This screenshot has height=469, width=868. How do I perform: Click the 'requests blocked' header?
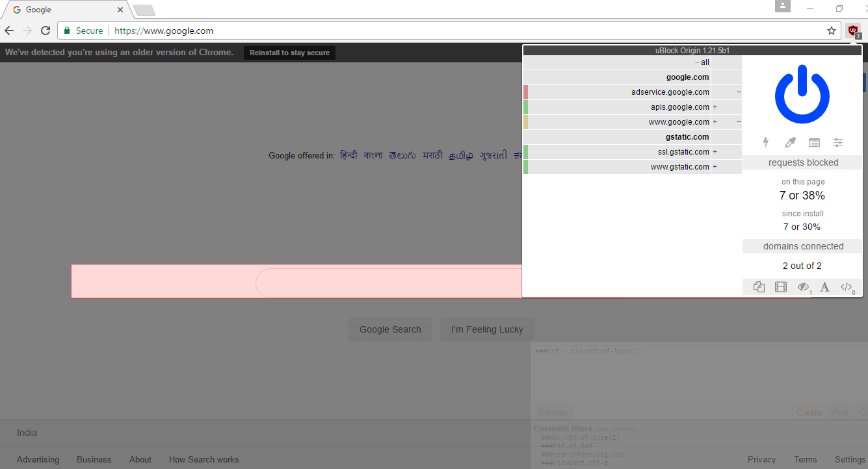pyautogui.click(x=803, y=162)
